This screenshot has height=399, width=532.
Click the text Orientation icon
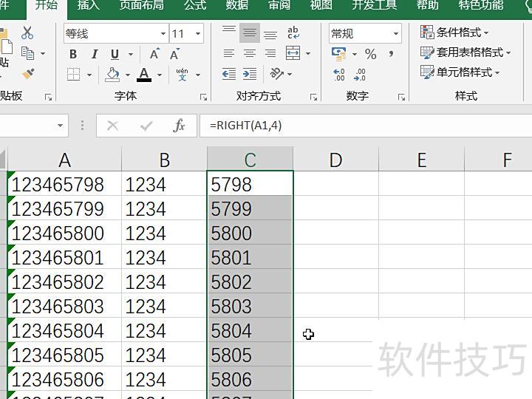point(276,74)
